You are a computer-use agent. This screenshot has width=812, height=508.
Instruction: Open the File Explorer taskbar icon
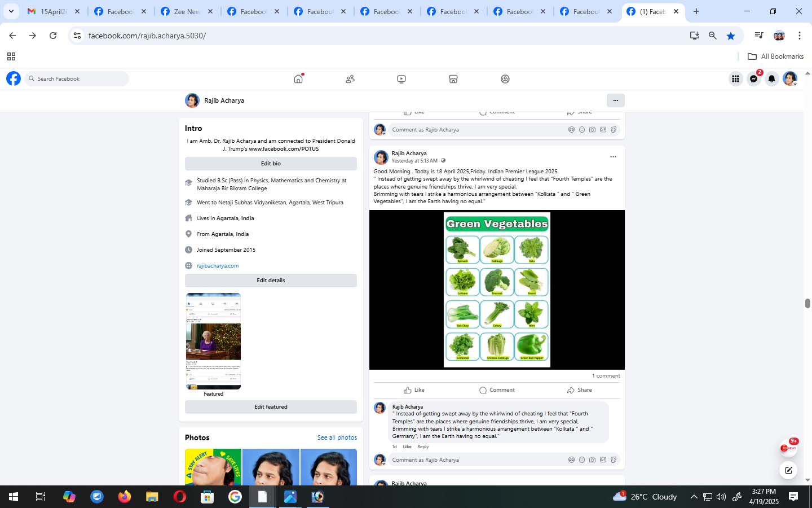pos(152,497)
